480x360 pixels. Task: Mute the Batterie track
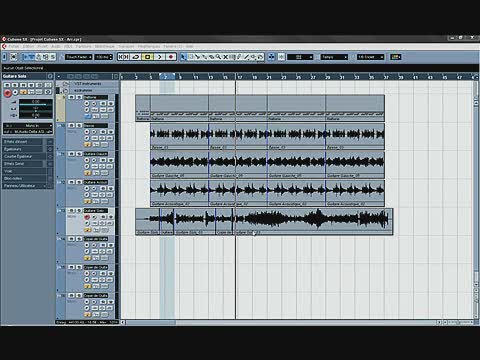coord(71,97)
